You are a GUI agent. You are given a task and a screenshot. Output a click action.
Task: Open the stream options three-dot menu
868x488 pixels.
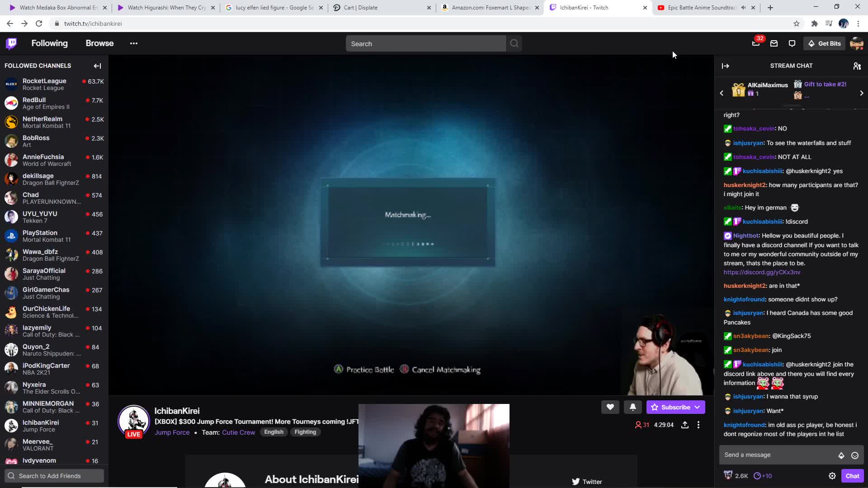[x=698, y=425]
